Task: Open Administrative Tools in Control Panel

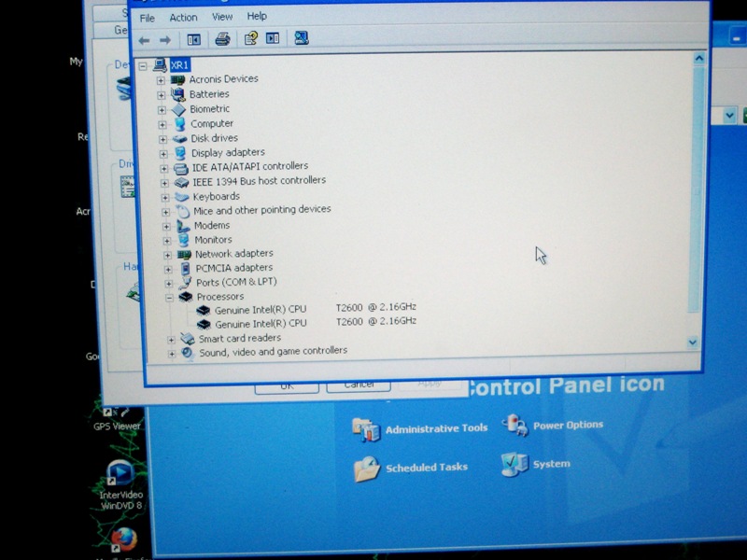Action: tap(419, 429)
